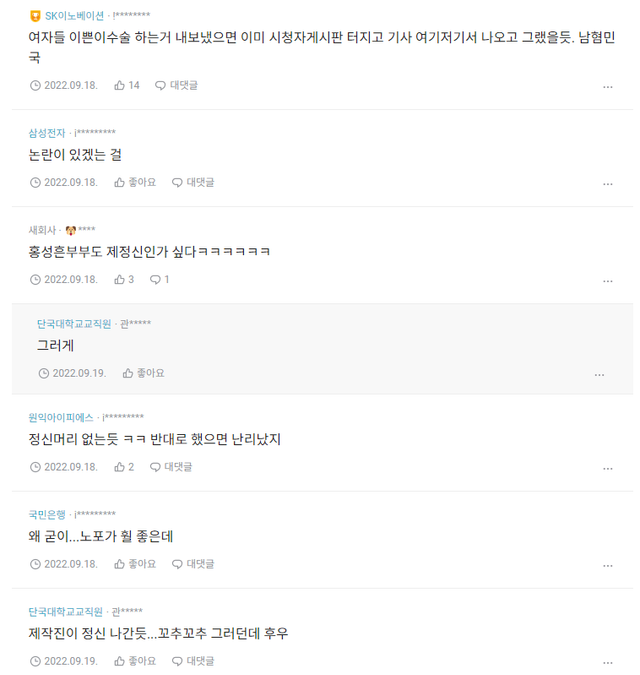Open 국민은행 company link

pos(47,514)
